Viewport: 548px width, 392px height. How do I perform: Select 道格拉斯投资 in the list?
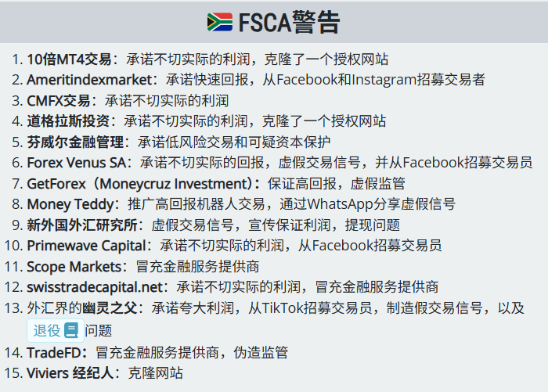pyautogui.click(x=70, y=121)
